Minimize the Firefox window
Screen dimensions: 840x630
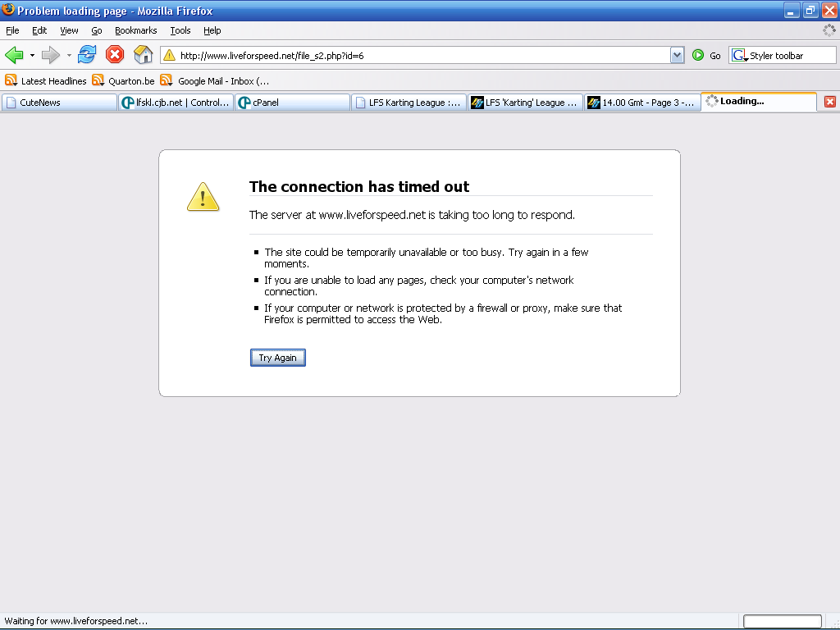[792, 10]
